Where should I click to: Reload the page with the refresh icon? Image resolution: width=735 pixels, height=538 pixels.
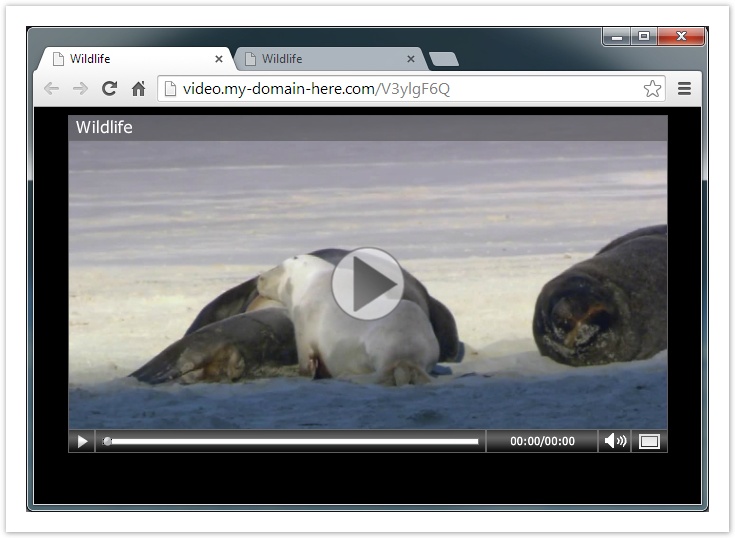(109, 88)
